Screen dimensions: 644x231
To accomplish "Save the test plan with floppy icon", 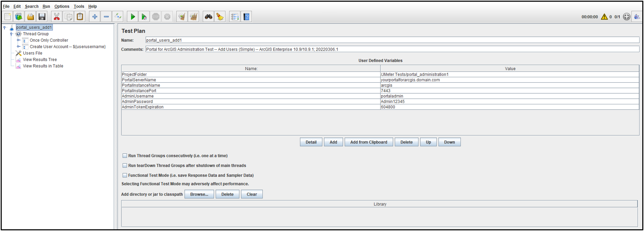I will (x=42, y=16).
